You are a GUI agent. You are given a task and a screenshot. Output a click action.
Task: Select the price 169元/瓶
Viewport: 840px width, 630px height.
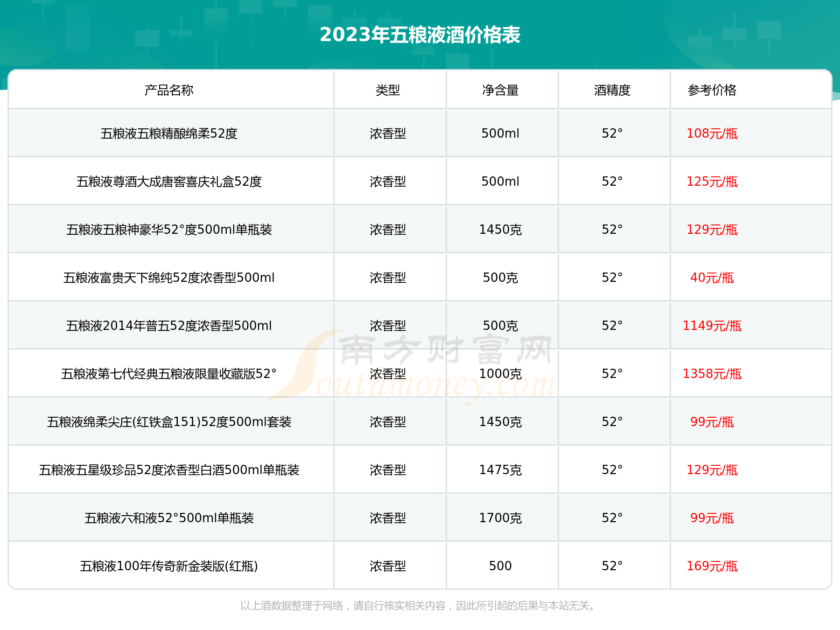712,566
